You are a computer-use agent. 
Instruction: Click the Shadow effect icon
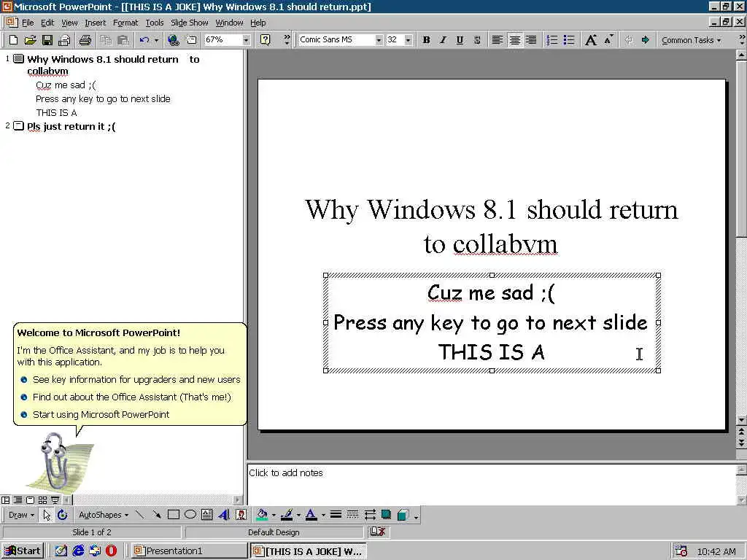(386, 515)
